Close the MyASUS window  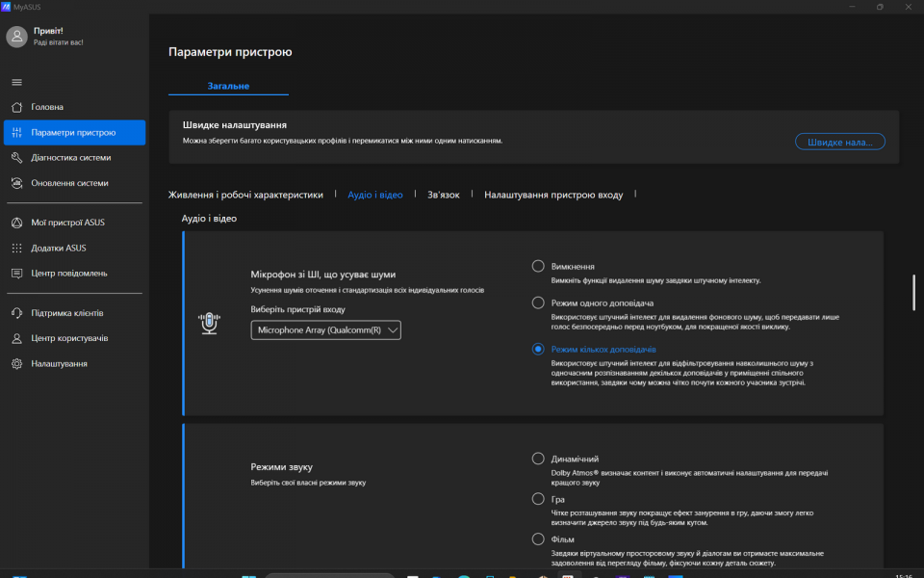point(908,7)
